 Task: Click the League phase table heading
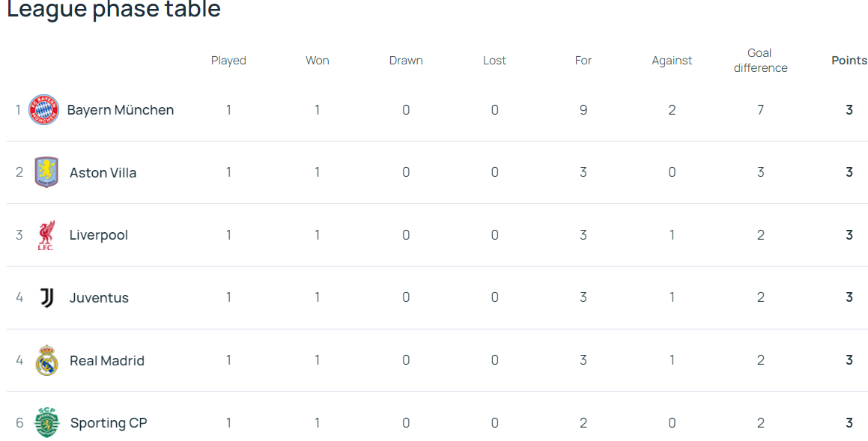(114, 9)
